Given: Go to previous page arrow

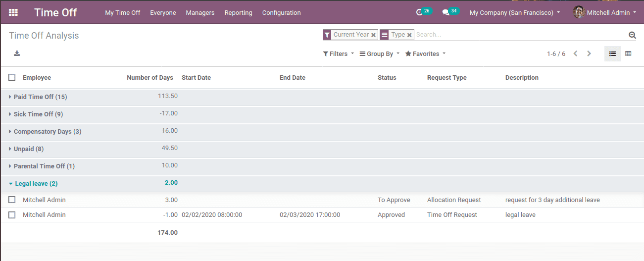Looking at the screenshot, I should click(x=575, y=53).
